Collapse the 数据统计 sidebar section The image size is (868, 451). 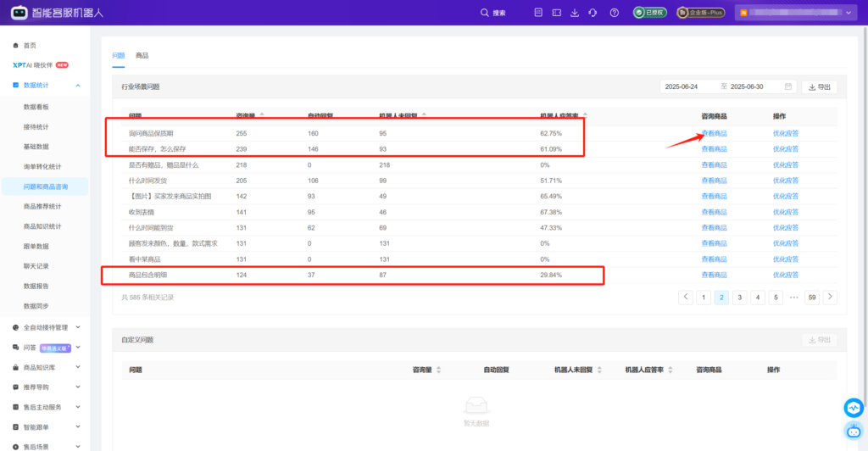coord(78,86)
